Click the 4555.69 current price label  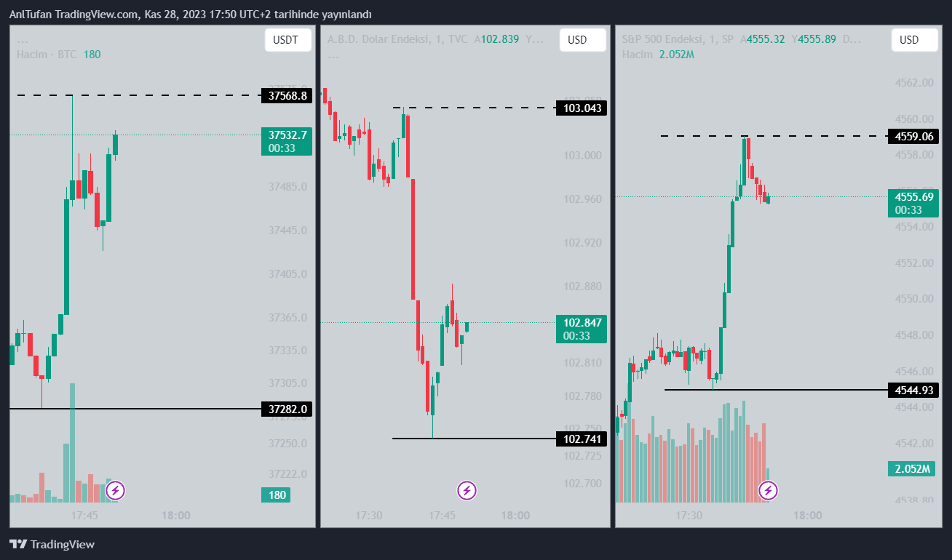coord(913,196)
